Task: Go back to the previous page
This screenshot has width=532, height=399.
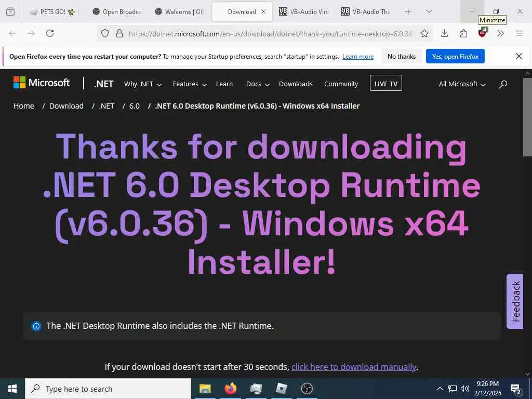Action: click(12, 33)
